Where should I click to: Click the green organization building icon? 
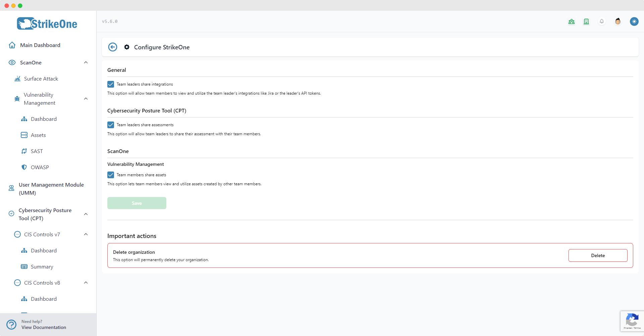click(x=586, y=21)
